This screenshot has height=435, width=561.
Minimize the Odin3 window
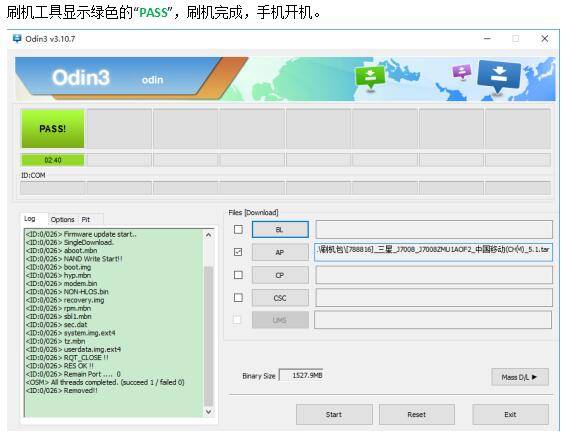[487, 39]
